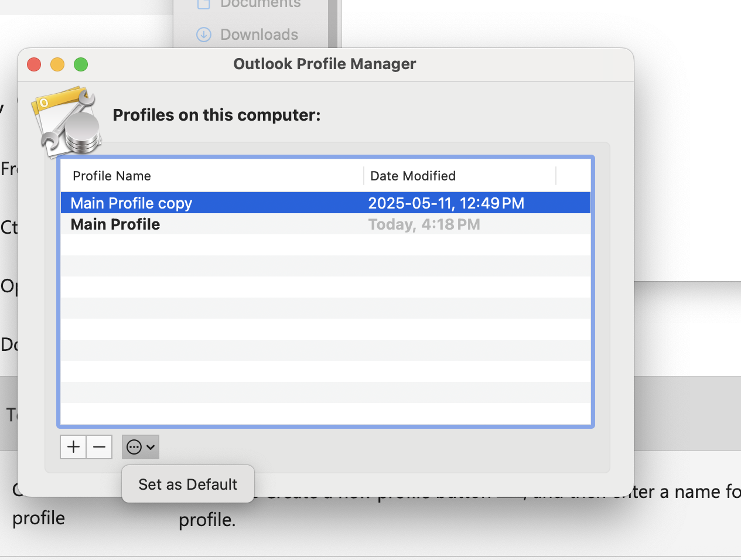Minimize the Outlook Profile Manager window
This screenshot has width=741, height=560.
click(x=57, y=64)
